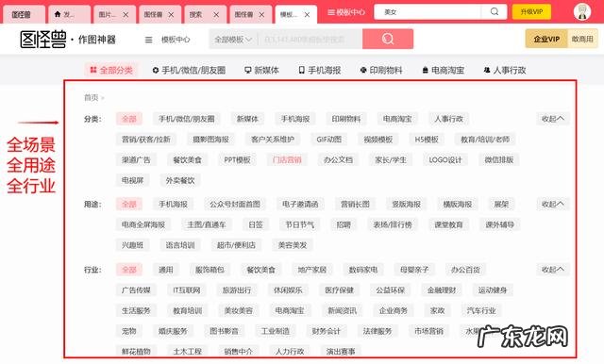The image size is (604, 364).
Task: Click the hamburger icon next to 模板中心
Action: [148, 40]
